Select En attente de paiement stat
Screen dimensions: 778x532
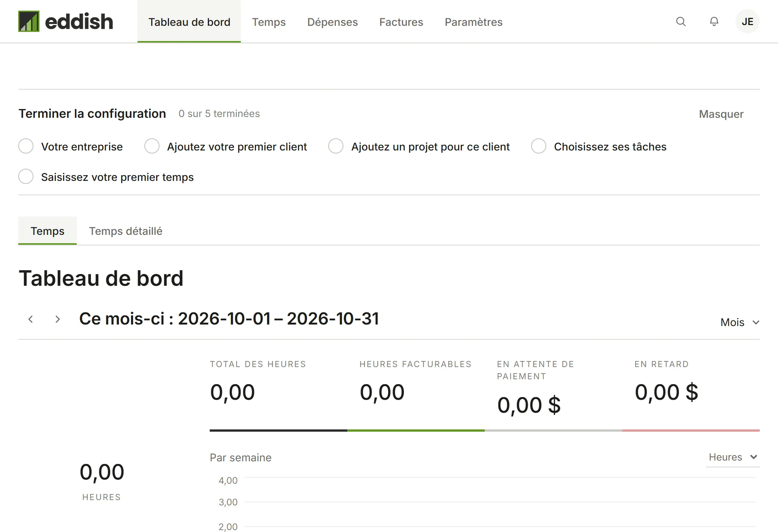click(553, 394)
